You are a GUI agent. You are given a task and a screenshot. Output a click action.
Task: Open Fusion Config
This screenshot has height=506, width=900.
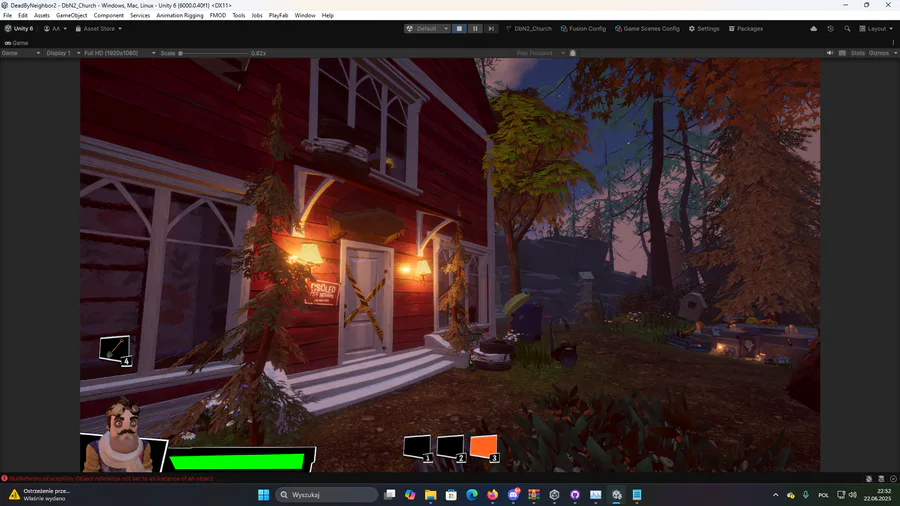click(583, 29)
